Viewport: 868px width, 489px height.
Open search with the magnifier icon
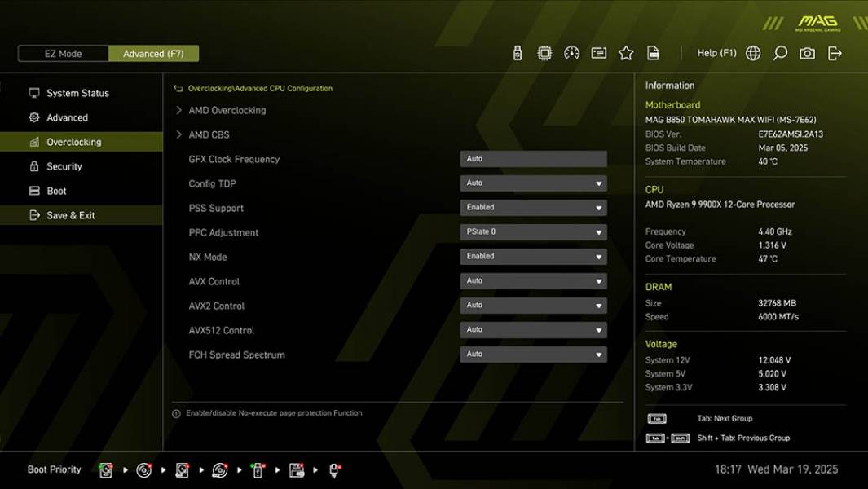pos(780,53)
